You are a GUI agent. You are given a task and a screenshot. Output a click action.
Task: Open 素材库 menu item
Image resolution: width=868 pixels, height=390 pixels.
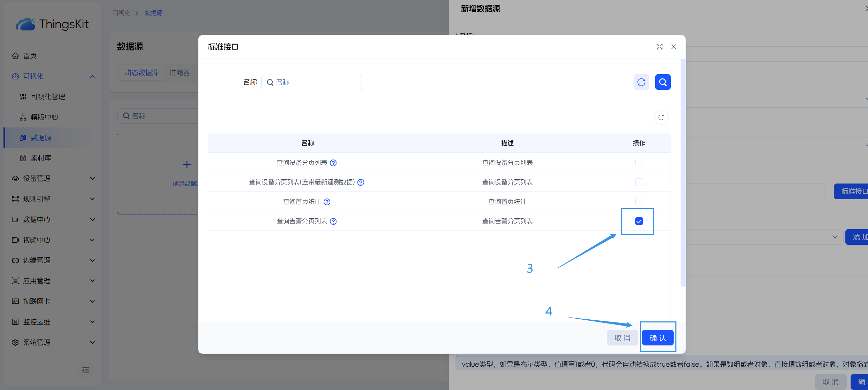coord(41,158)
